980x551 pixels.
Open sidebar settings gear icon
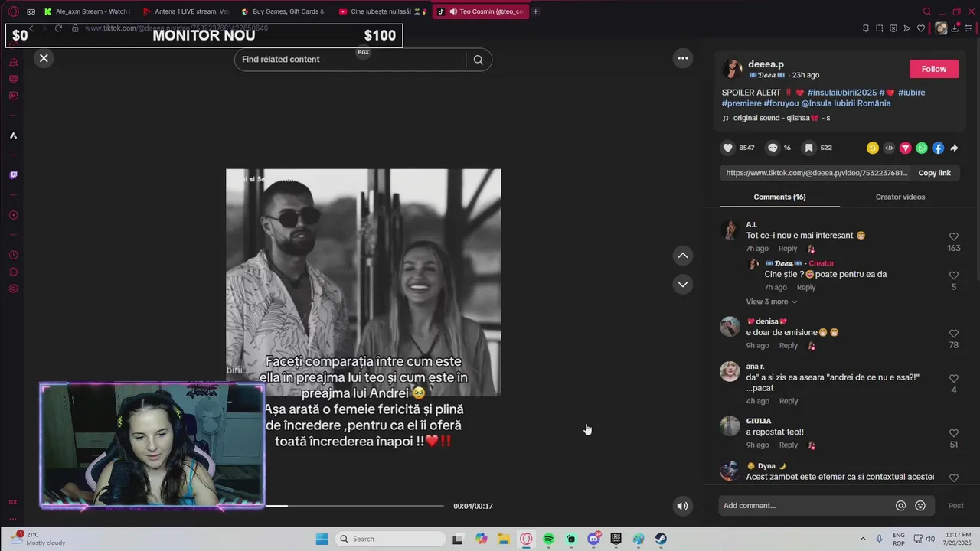(13, 289)
